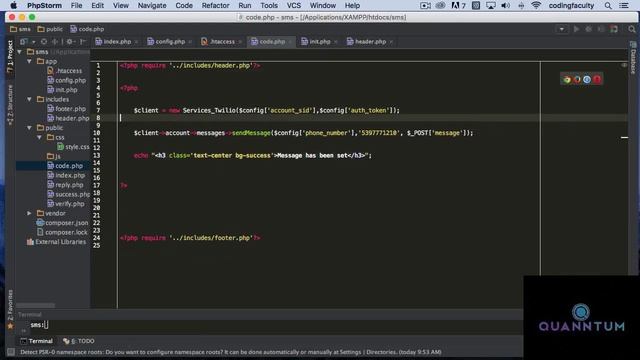Screen dimensions: 640x360
Task: Switch to the config.php editor tab
Action: (x=170, y=42)
